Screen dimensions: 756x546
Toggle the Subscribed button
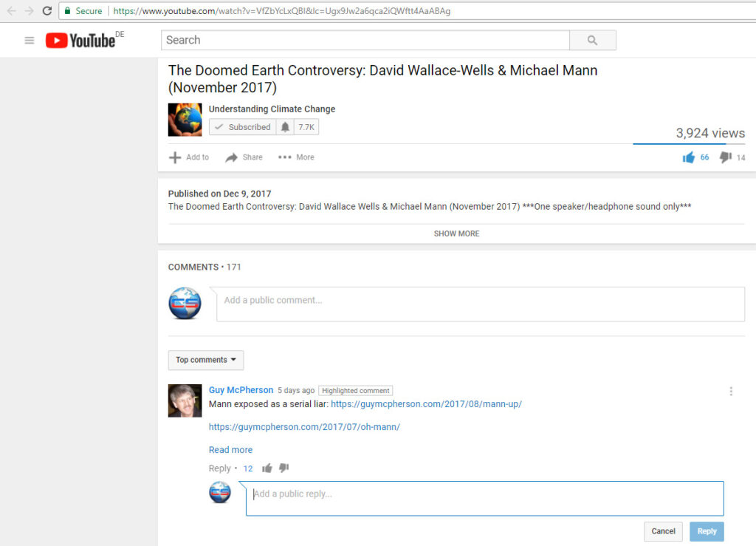[243, 127]
